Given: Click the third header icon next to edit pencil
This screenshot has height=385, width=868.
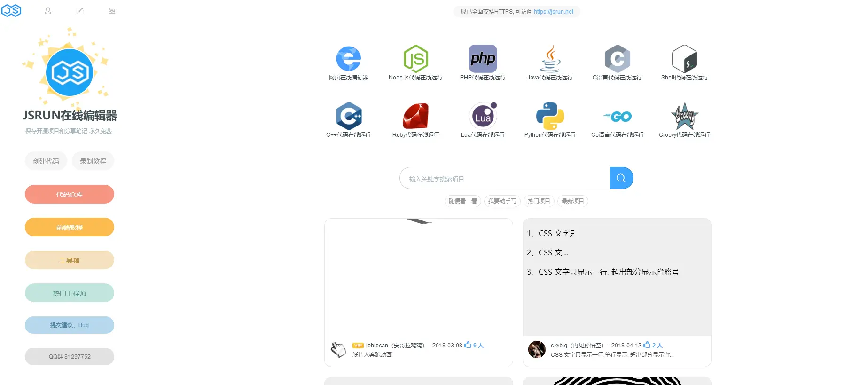Looking at the screenshot, I should point(112,10).
